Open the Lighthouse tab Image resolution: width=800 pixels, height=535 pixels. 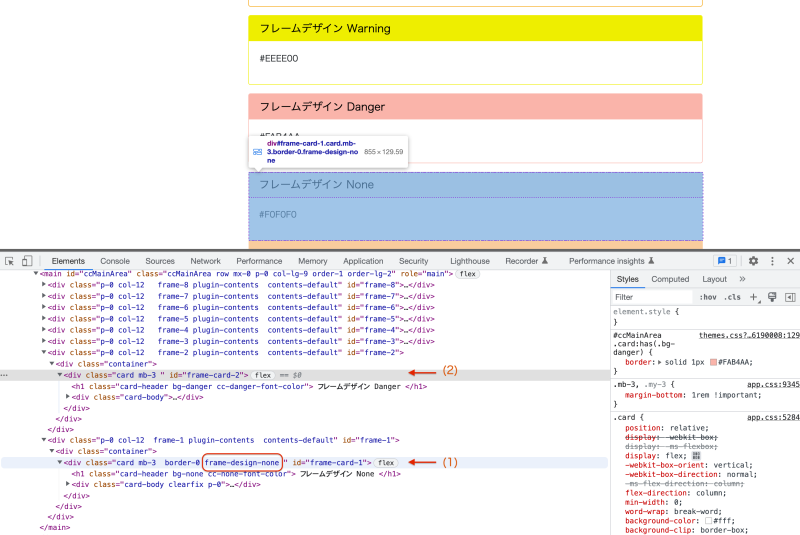pos(469,261)
